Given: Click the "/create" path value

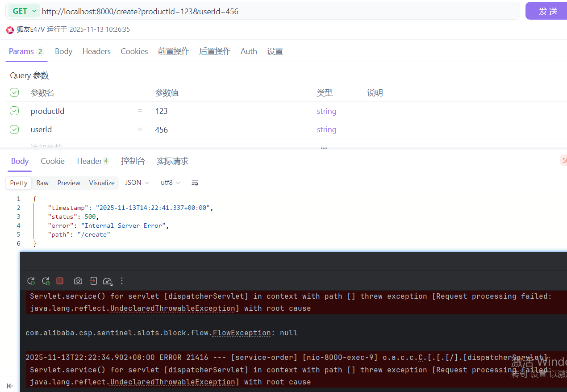Looking at the screenshot, I should click(94, 234).
